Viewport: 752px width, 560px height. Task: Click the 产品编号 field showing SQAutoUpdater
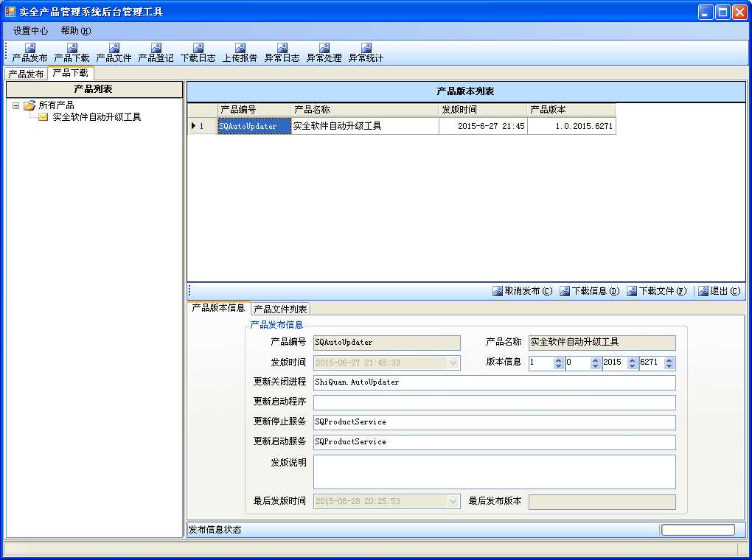387,343
